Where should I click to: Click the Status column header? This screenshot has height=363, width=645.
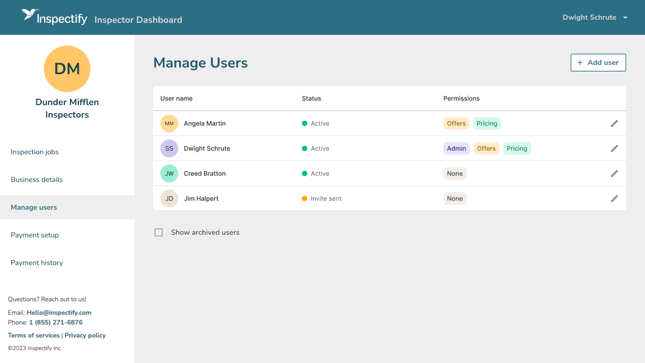(x=311, y=98)
